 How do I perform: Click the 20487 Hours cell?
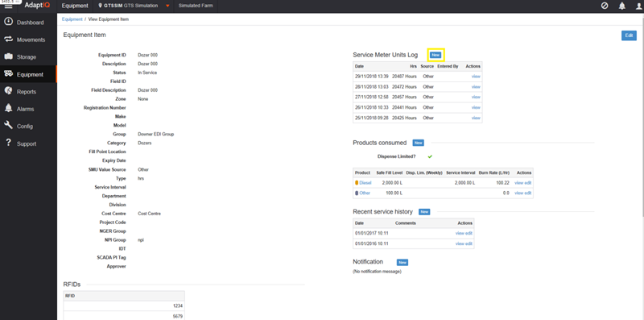[404, 76]
